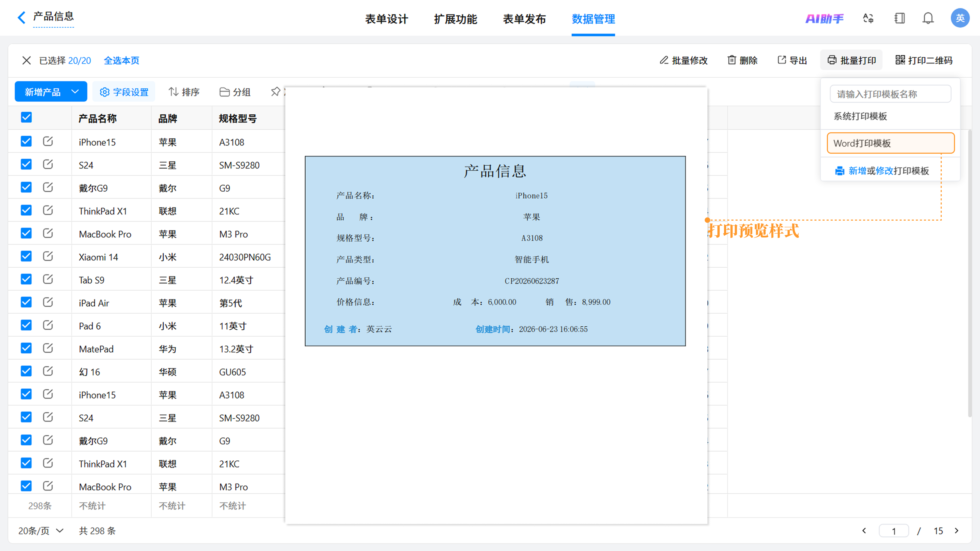Image resolution: width=980 pixels, height=551 pixels.
Task: Click 批量打印 batch print
Action: tap(851, 60)
